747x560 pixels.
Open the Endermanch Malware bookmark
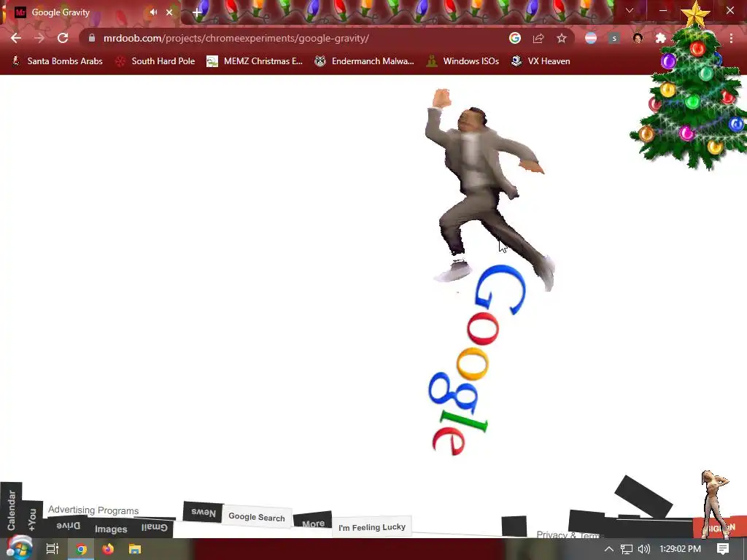pyautogui.click(x=365, y=61)
